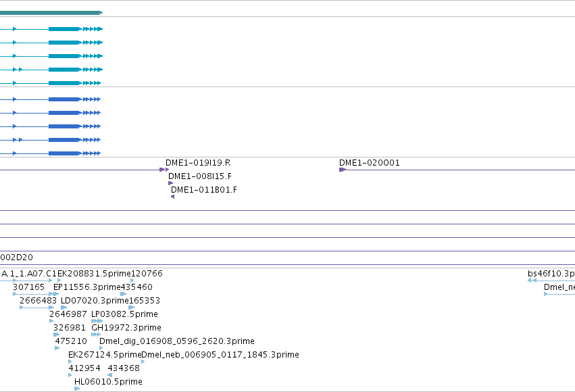Click the 435460 label

pyautogui.click(x=136, y=287)
